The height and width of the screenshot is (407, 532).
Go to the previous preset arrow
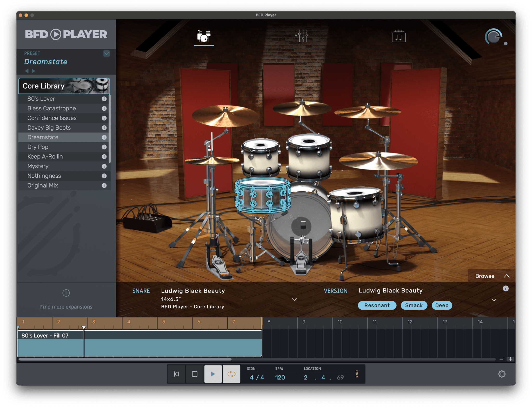[26, 71]
